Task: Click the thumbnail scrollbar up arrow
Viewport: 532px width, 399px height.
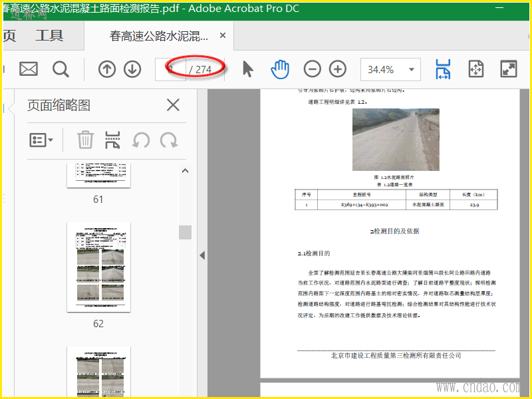Action: (x=186, y=171)
